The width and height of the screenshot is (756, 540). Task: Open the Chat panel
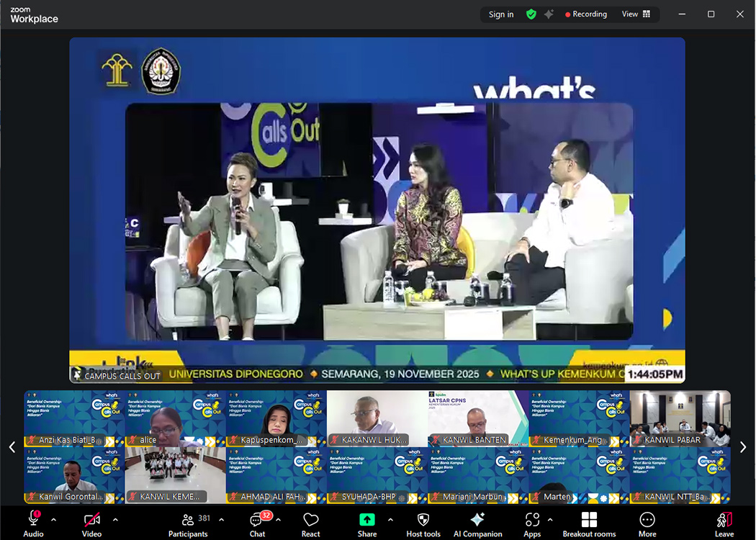pyautogui.click(x=257, y=523)
